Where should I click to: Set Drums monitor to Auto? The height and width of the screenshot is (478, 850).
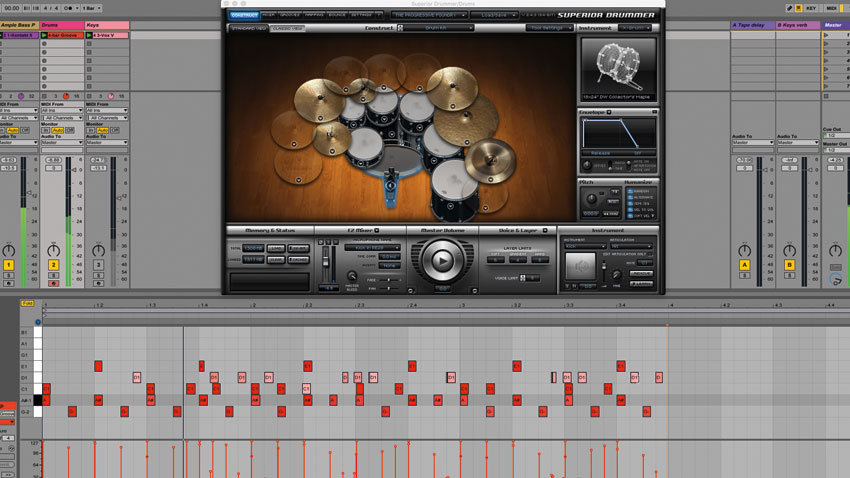[x=57, y=131]
